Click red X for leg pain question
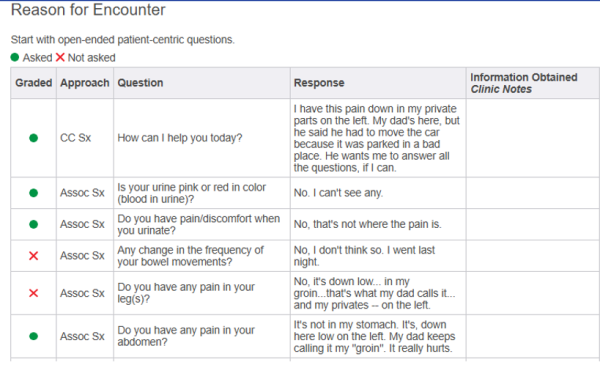 tap(34, 293)
